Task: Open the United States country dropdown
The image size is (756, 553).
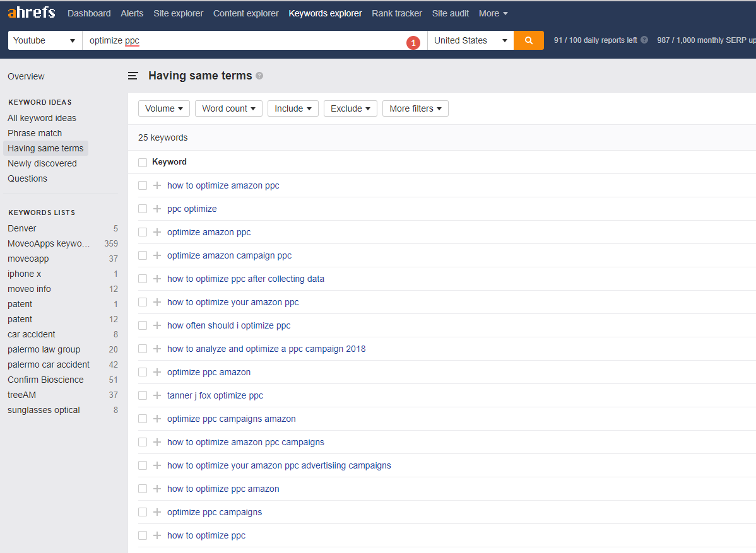Action: click(470, 40)
